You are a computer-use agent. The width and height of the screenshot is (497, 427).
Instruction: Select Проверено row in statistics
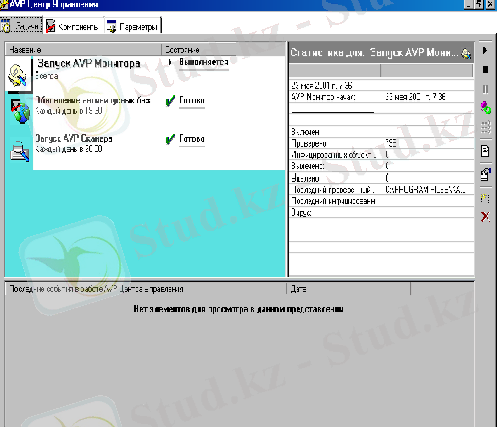pos(381,143)
